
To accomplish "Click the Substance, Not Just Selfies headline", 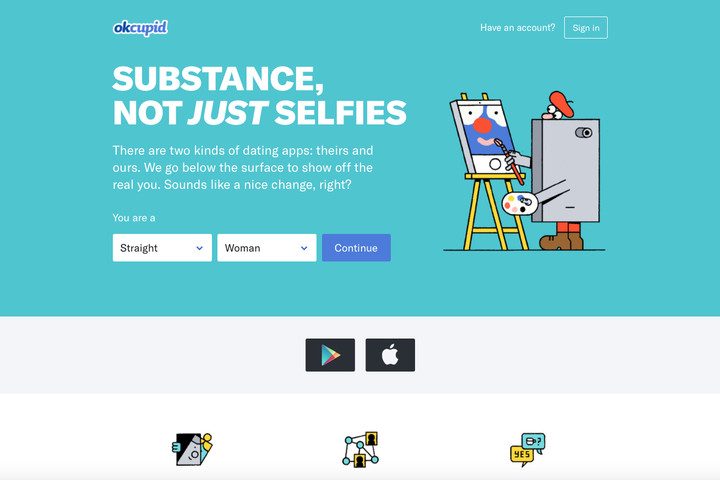I will (259, 96).
